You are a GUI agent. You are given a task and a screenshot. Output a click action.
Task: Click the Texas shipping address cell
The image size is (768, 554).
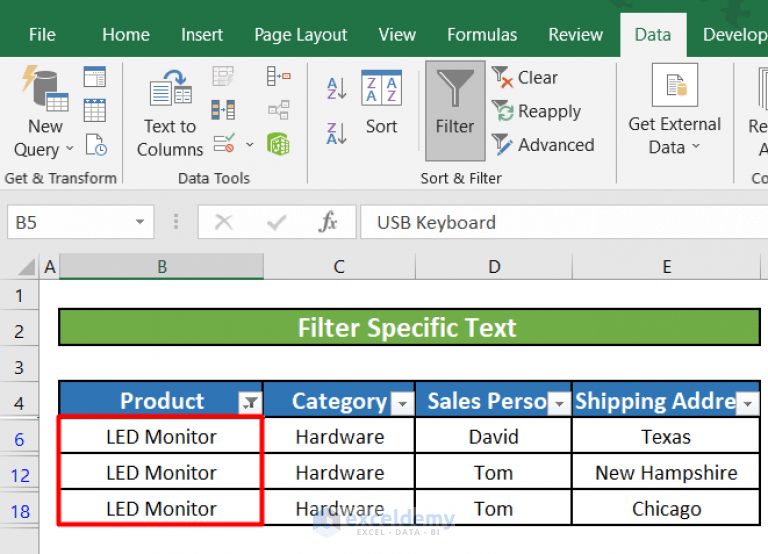(666, 436)
